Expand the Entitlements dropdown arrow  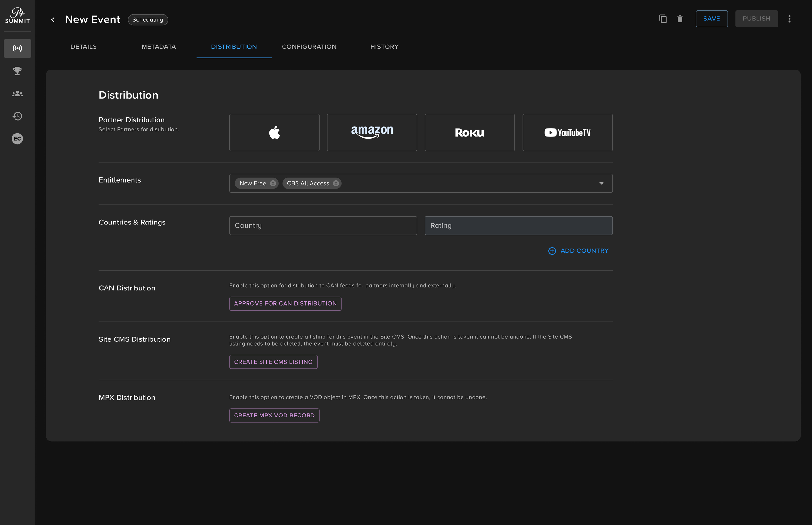coord(601,184)
